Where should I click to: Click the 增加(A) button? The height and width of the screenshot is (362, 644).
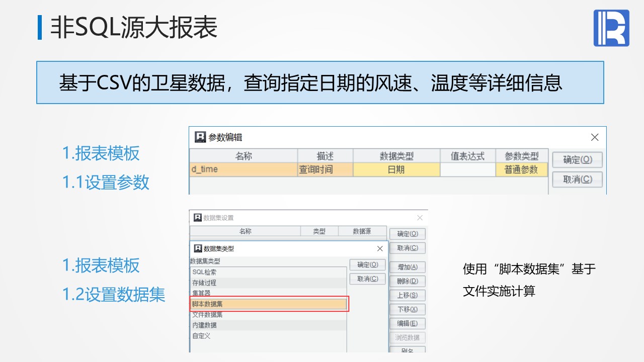[408, 267]
